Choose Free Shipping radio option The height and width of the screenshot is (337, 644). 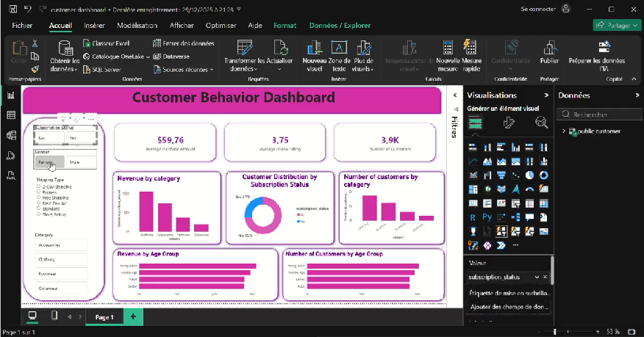[39, 198]
